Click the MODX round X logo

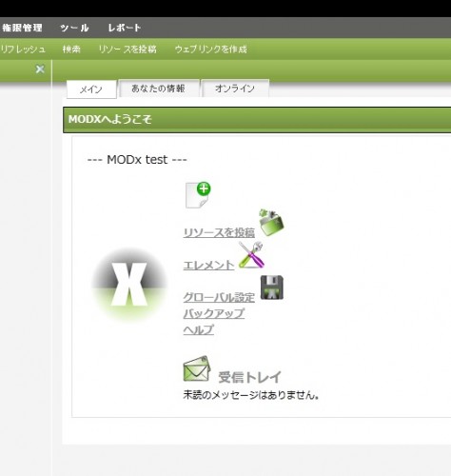pyautogui.click(x=129, y=285)
